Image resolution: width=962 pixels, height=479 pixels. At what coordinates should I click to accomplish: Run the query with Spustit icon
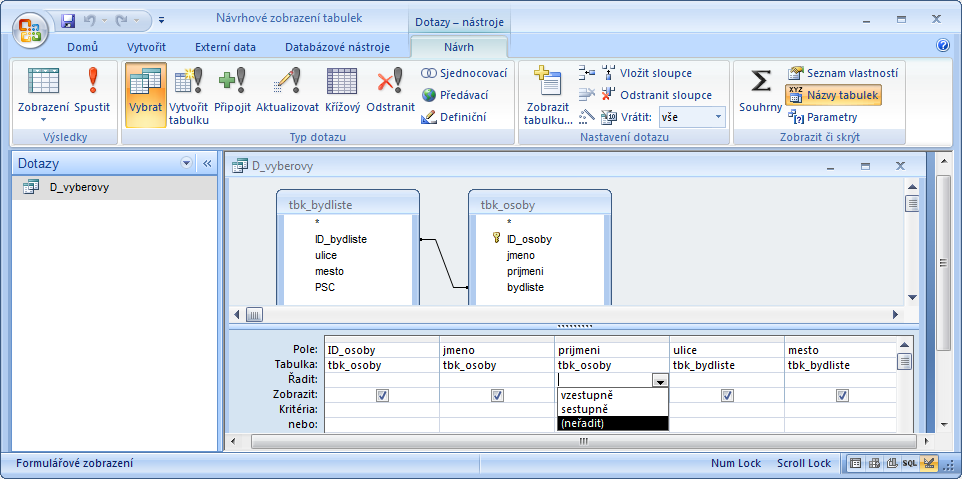tap(93, 90)
